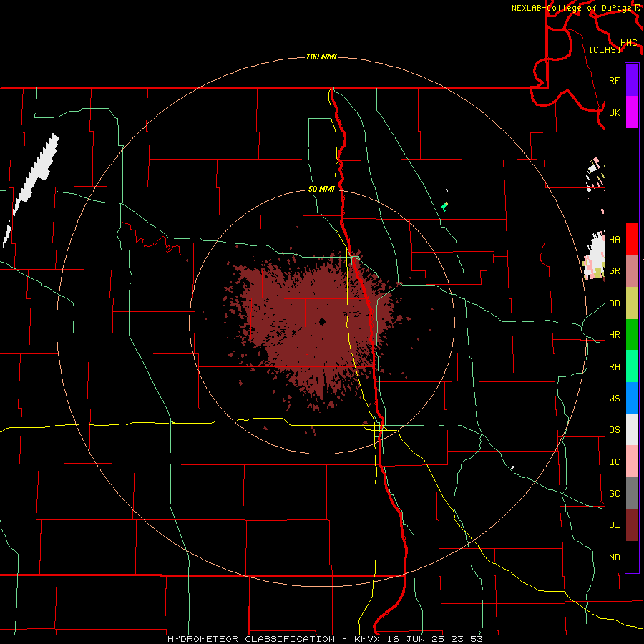This screenshot has width=644, height=644.
Task: Click the radar site center dot
Action: tap(323, 321)
